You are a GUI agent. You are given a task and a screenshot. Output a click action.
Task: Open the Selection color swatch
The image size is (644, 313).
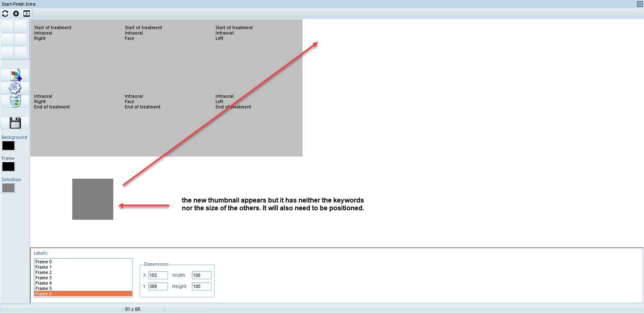click(8, 188)
